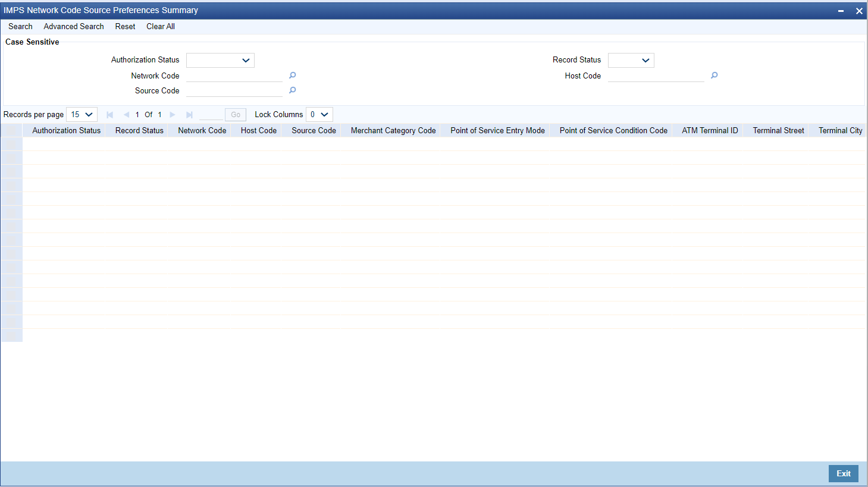Click the page number jump field
868x487 pixels.
click(x=211, y=115)
